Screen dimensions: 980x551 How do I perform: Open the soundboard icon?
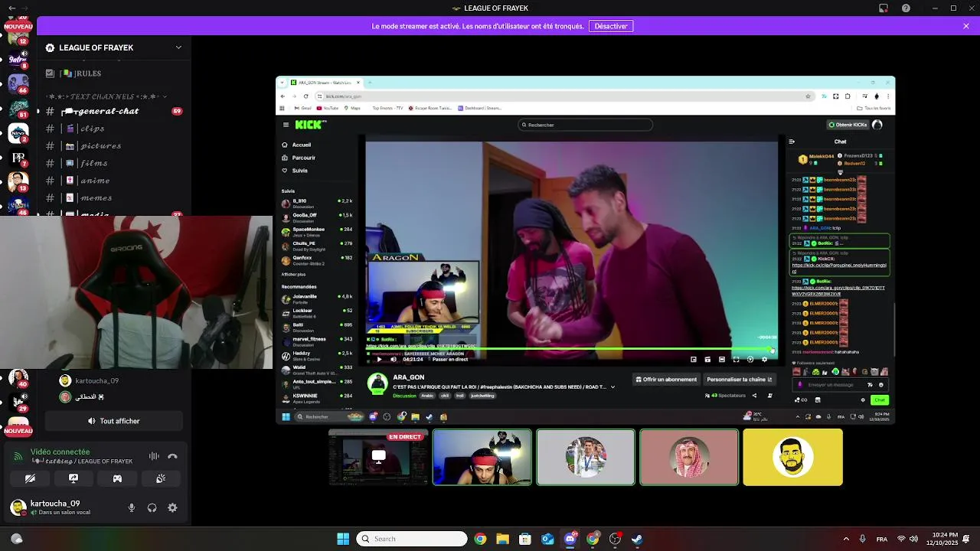coord(161,478)
